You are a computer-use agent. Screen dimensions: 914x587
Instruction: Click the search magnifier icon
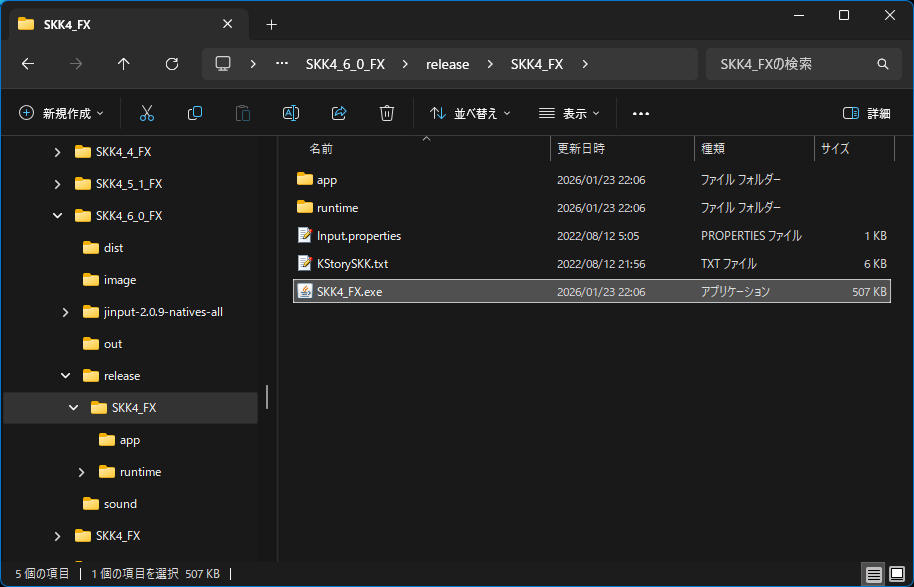(x=882, y=64)
